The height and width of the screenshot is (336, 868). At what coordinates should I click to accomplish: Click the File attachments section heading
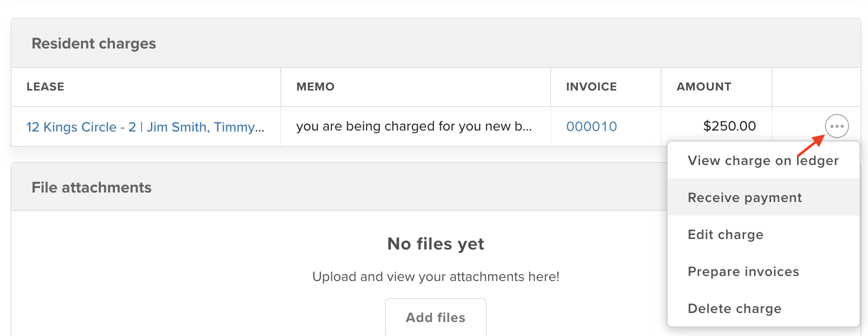(91, 187)
